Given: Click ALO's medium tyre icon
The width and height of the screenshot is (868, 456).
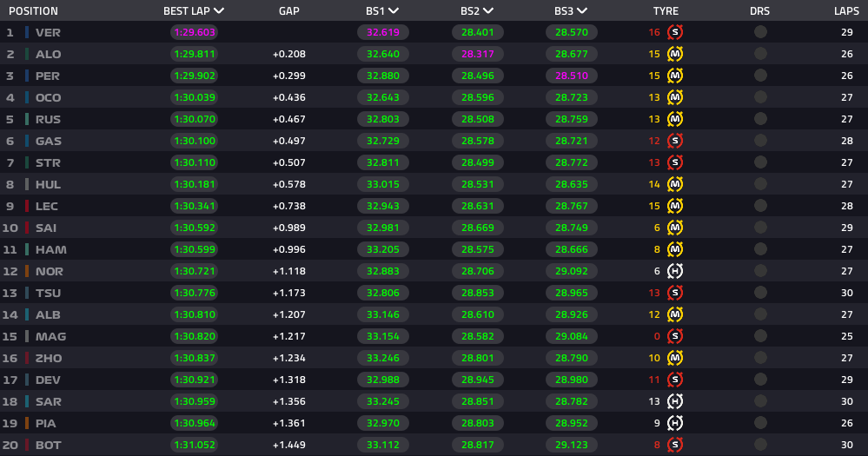Looking at the screenshot, I should click(x=674, y=54).
